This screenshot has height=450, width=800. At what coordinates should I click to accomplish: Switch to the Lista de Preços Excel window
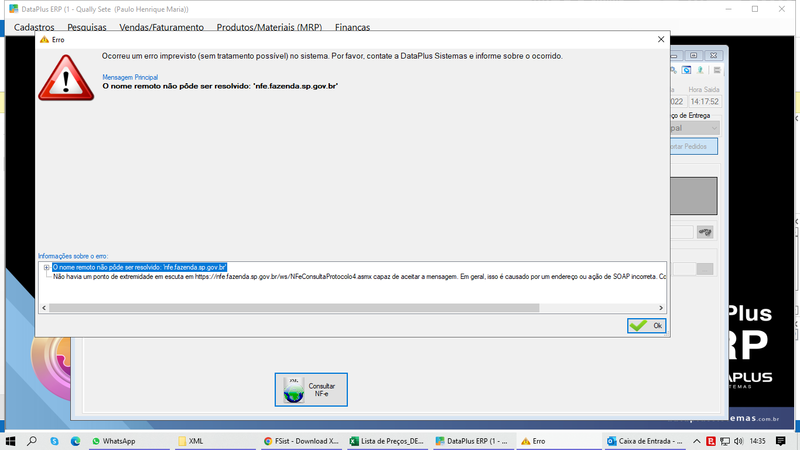[x=387, y=441]
